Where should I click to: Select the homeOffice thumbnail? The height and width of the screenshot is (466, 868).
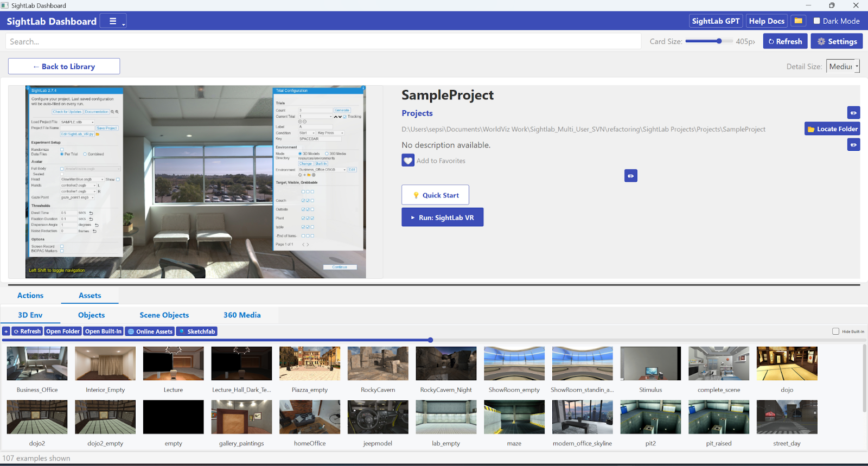(310, 417)
